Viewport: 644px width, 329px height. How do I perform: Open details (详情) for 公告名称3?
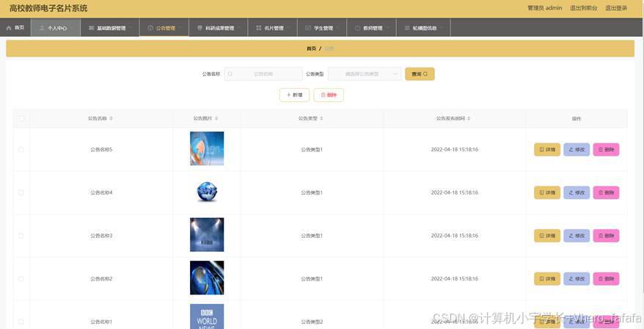547,236
